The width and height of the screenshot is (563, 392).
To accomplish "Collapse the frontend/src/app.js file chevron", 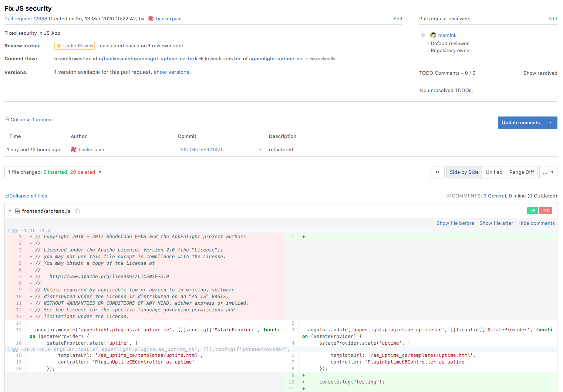I will (x=10, y=211).
